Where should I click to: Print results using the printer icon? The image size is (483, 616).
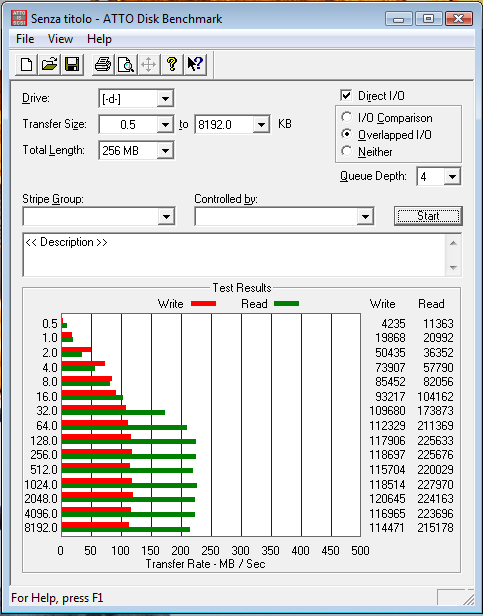tap(103, 64)
